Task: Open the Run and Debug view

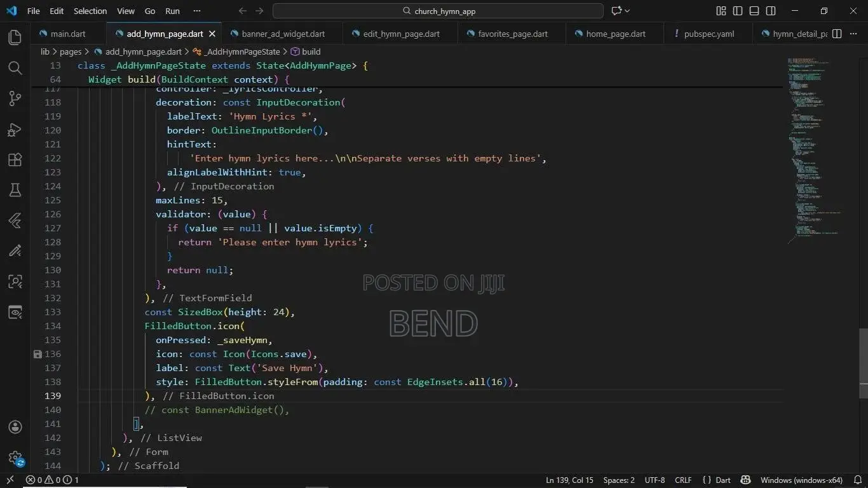Action: (15, 129)
